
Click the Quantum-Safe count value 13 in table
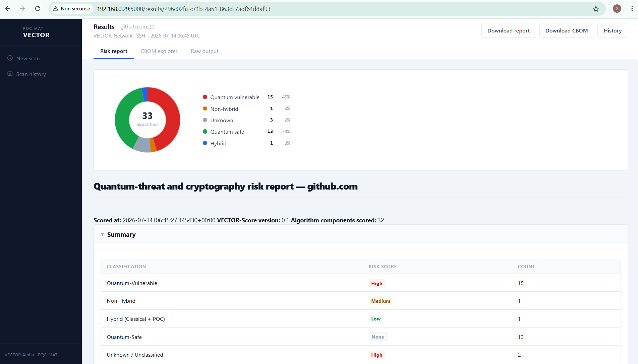(521, 337)
